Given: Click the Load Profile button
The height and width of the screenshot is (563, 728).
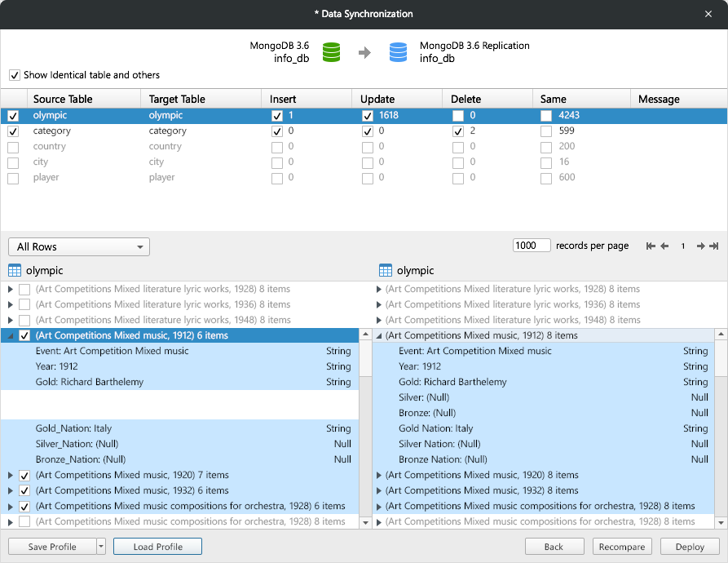Looking at the screenshot, I should tap(158, 547).
